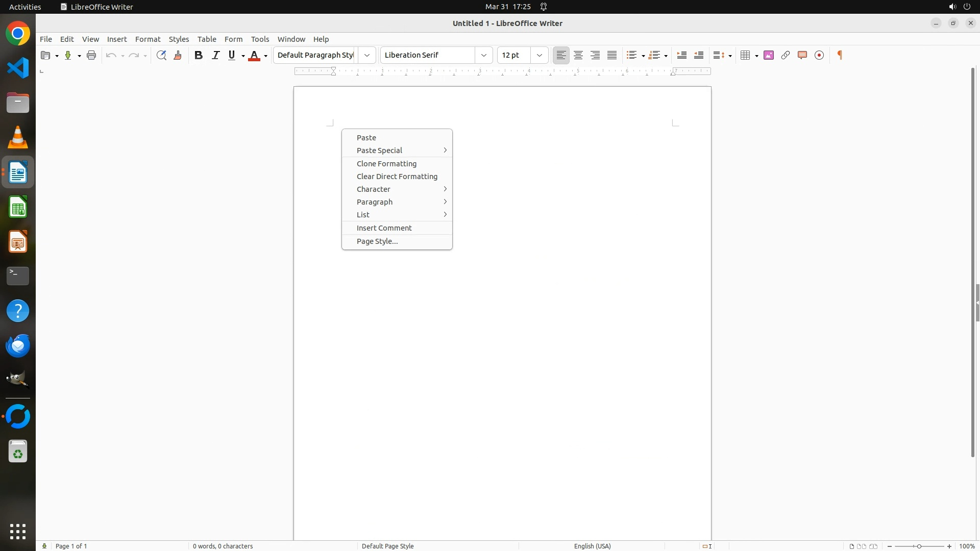Click the zoom slider in the status bar
The width and height of the screenshot is (980, 551).
[x=919, y=546]
